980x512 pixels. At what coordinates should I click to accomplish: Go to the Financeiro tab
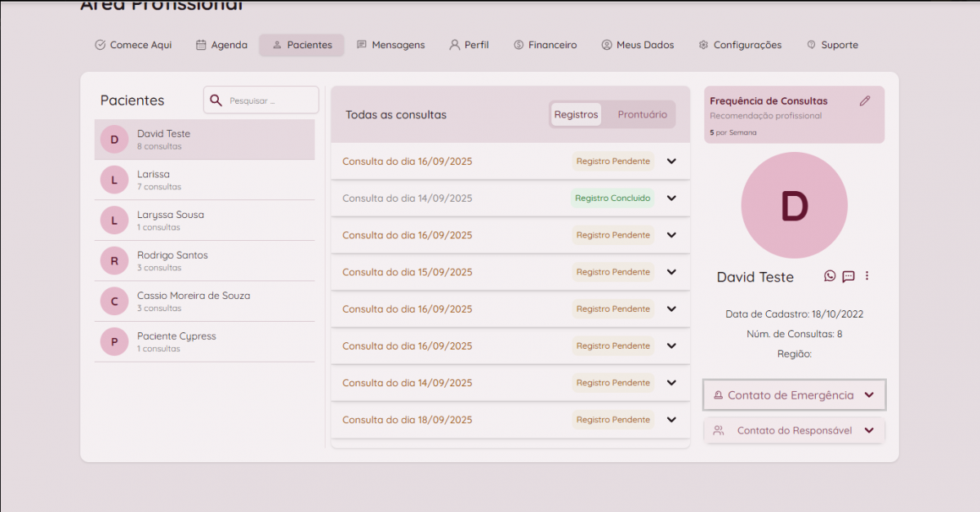point(545,45)
